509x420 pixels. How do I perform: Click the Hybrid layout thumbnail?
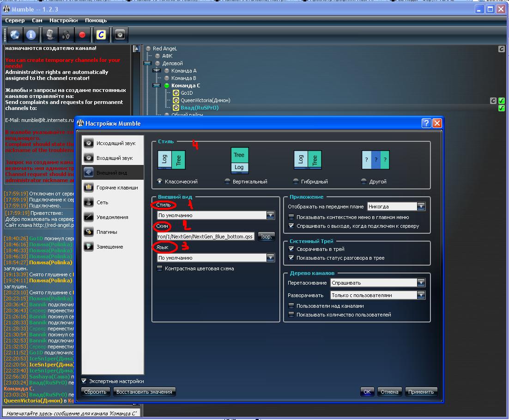click(308, 159)
